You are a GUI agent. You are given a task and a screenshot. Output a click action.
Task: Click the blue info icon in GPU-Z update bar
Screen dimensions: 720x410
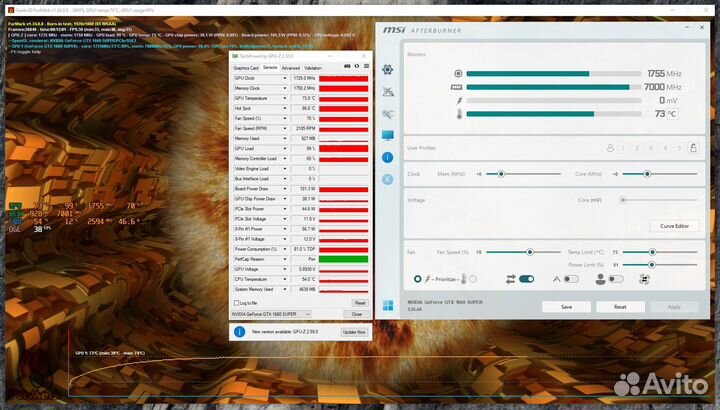[x=239, y=331]
